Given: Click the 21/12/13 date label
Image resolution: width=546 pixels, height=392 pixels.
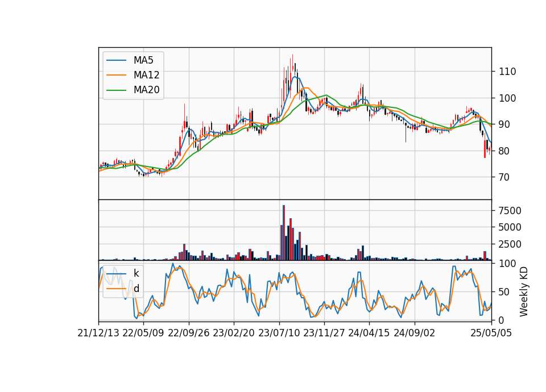Looking at the screenshot, I should tap(98, 333).
